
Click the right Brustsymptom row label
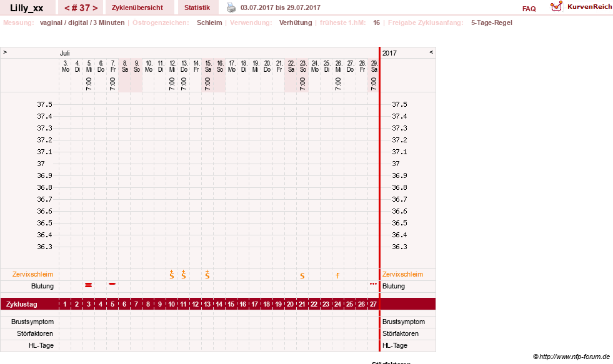click(404, 322)
